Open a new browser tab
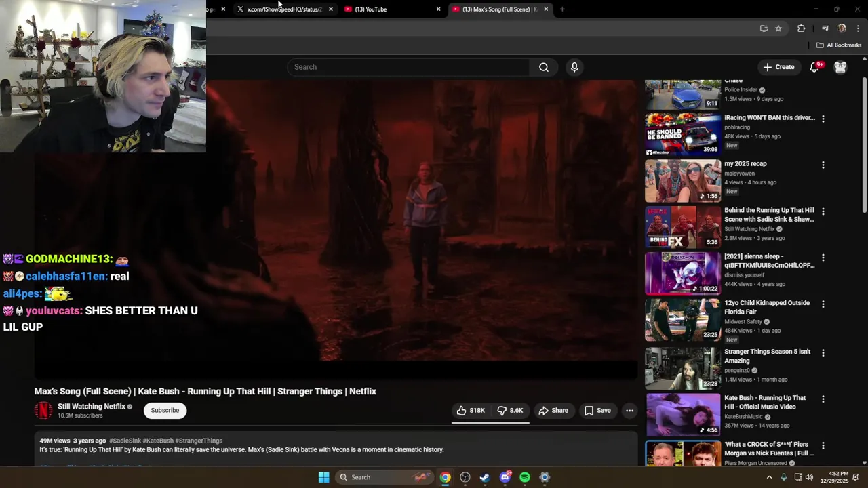 (x=562, y=9)
